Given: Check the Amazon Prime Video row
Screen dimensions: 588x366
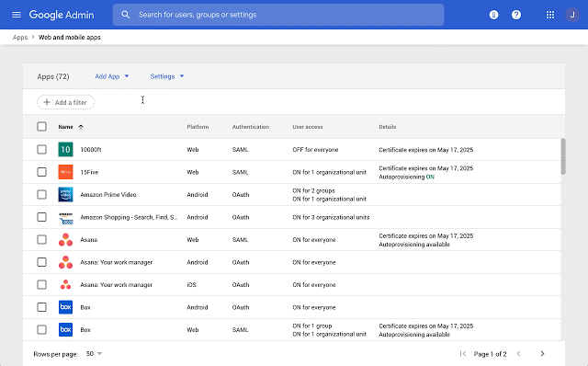Looking at the screenshot, I should (41, 194).
